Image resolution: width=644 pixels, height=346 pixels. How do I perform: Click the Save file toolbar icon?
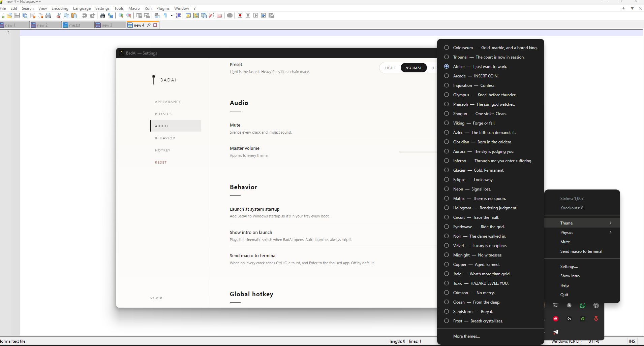tap(17, 15)
